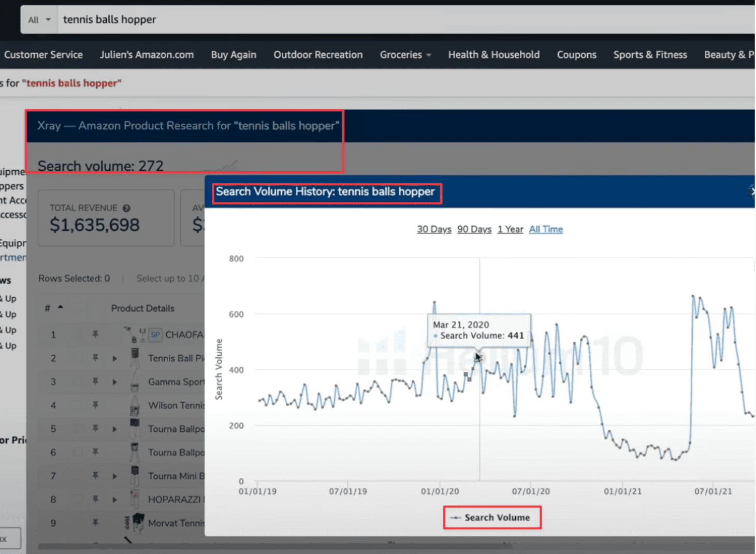This screenshot has width=756, height=554.
Task: Pin row 3 Gamma Sport product
Action: [95, 382]
